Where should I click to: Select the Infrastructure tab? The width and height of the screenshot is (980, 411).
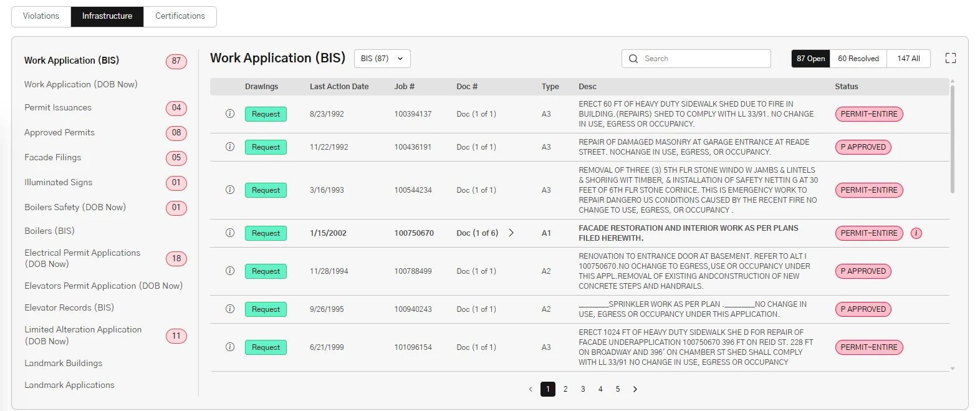[x=107, y=16]
